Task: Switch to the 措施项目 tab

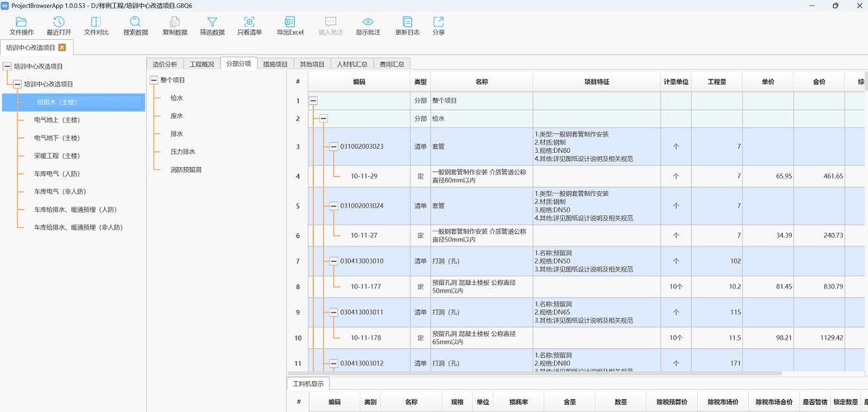Action: coord(275,64)
